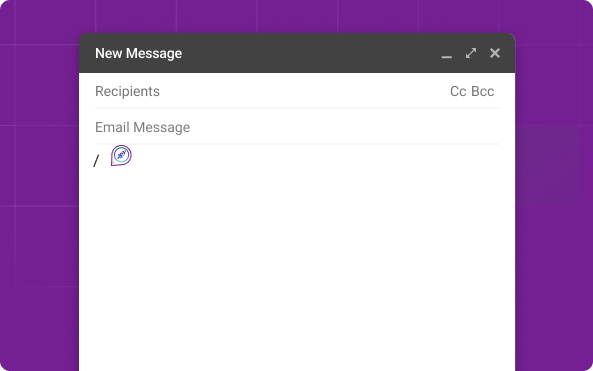Hit the X icon in the header
This screenshot has width=593, height=371.
[495, 53]
